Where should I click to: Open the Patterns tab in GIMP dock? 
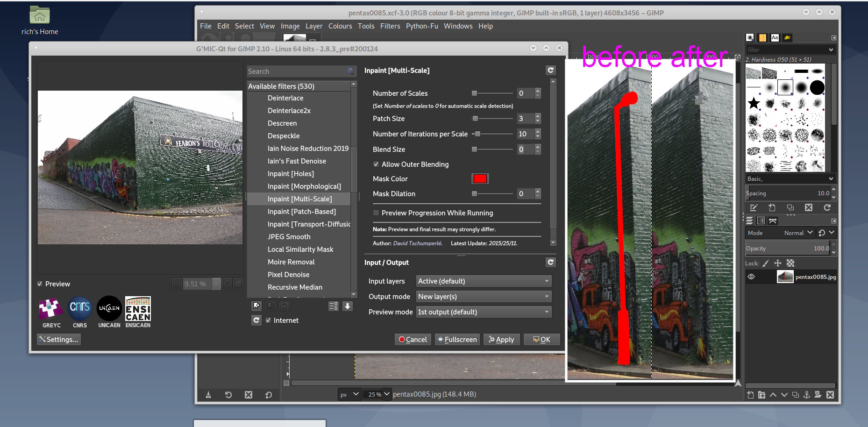pos(762,38)
